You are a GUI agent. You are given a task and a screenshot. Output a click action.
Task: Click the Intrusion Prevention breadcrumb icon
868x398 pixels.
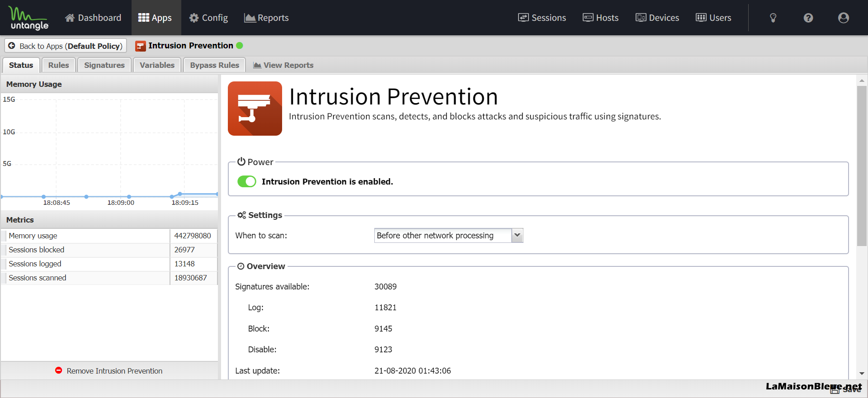[141, 46]
